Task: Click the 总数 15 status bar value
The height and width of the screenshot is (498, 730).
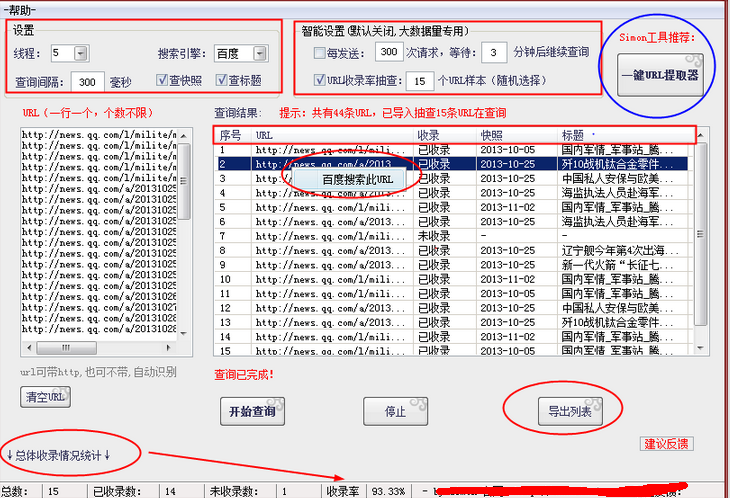Action: [54, 491]
